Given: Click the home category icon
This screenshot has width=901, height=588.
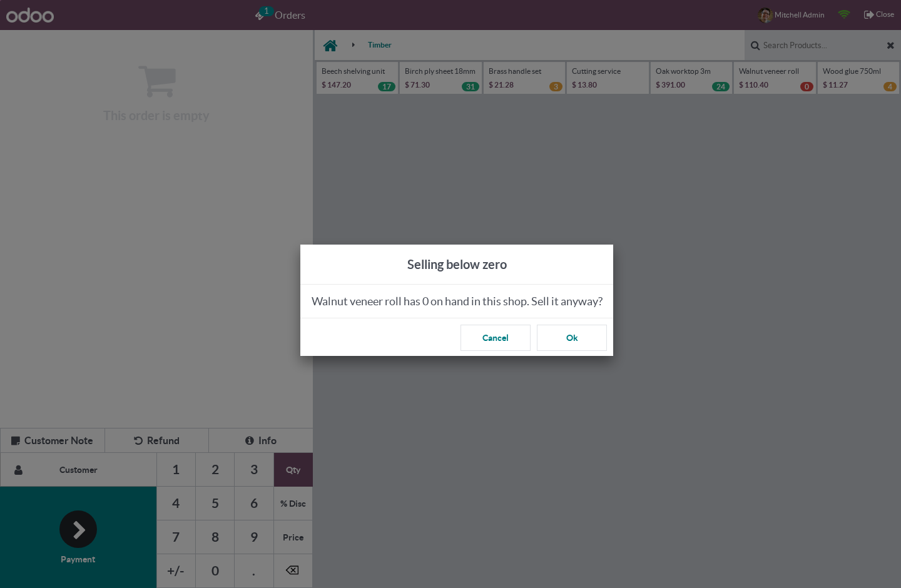Looking at the screenshot, I should coord(330,45).
